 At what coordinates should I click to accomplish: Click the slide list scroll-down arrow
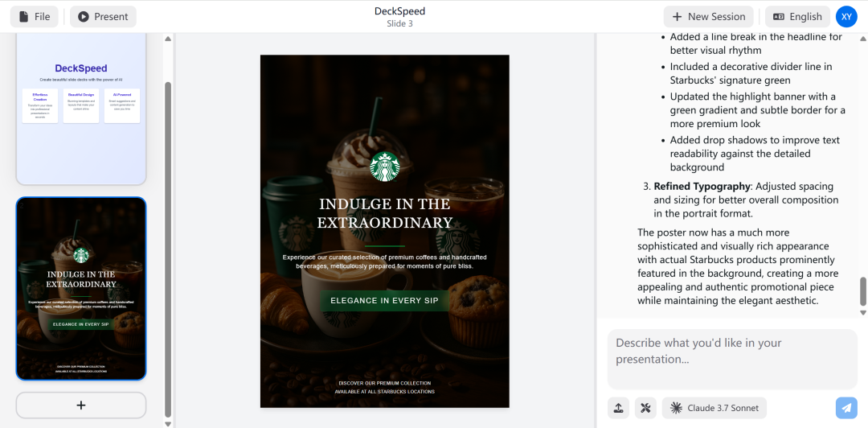(x=168, y=423)
